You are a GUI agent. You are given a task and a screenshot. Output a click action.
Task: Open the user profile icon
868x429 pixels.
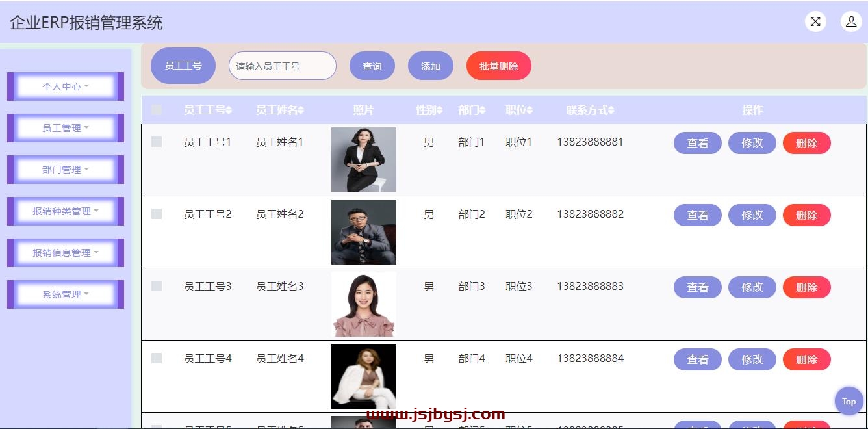click(851, 21)
